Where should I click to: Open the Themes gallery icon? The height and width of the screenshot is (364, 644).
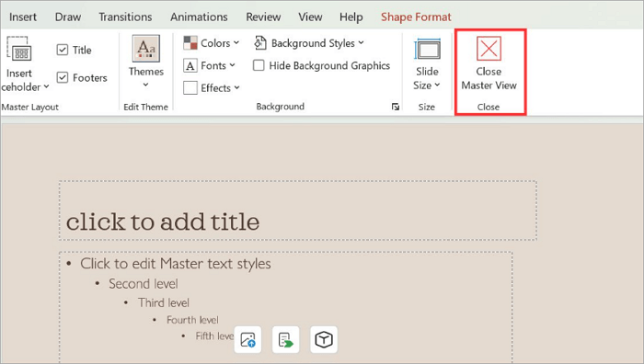tap(145, 49)
